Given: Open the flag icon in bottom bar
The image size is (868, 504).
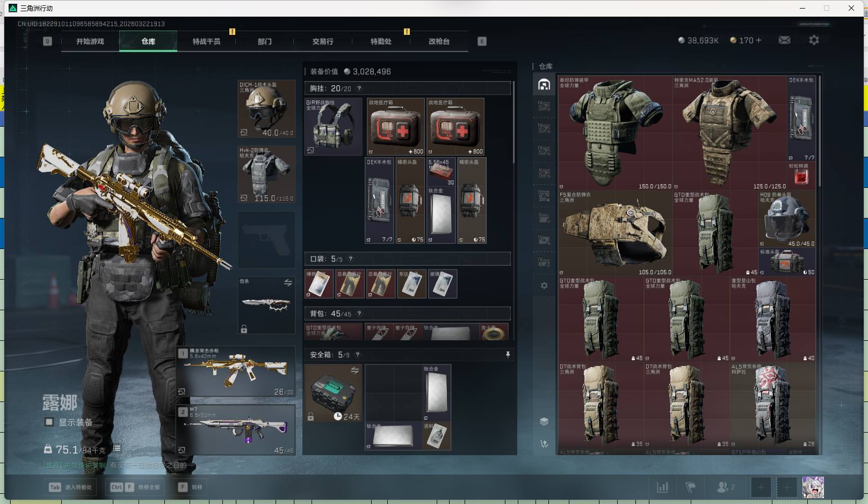Looking at the screenshot, I should [691, 487].
